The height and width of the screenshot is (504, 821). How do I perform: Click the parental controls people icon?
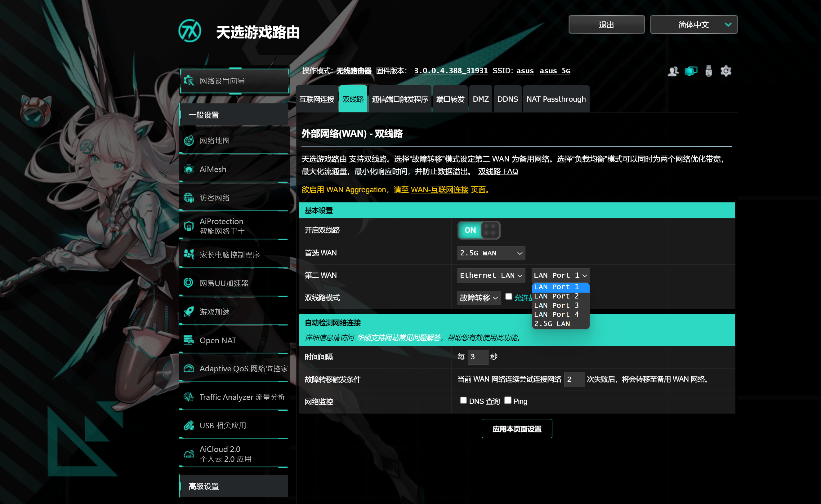point(189,255)
